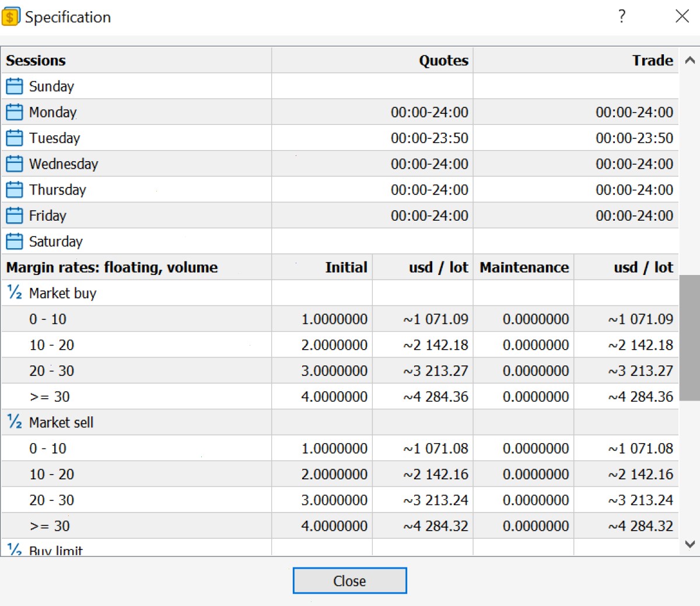Close the Specification dialog with the X

(682, 16)
